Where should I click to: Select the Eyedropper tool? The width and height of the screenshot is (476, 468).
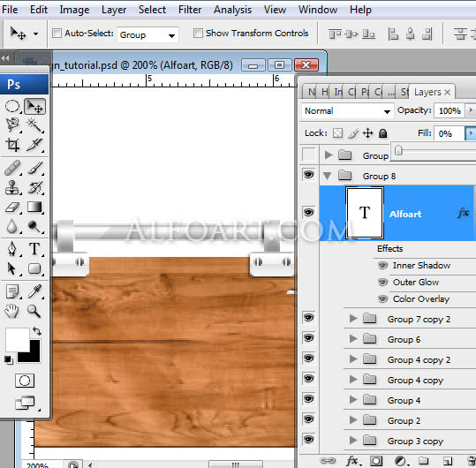pos(35,291)
